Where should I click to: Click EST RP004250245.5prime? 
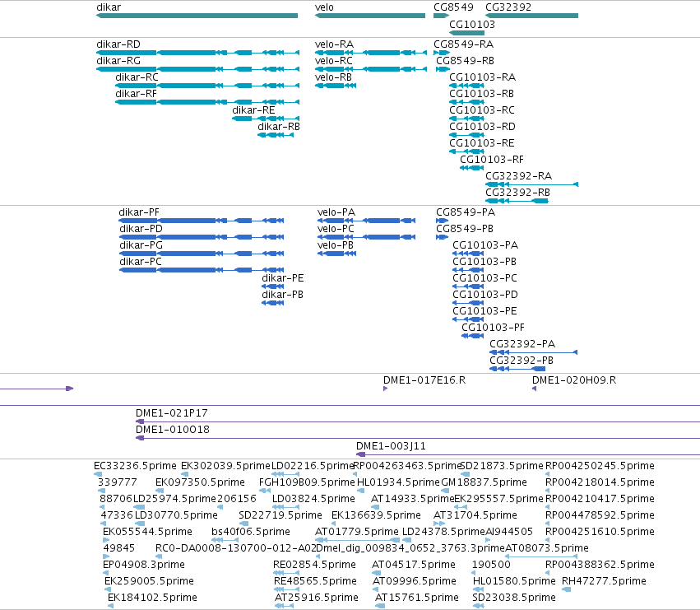tap(548, 474)
